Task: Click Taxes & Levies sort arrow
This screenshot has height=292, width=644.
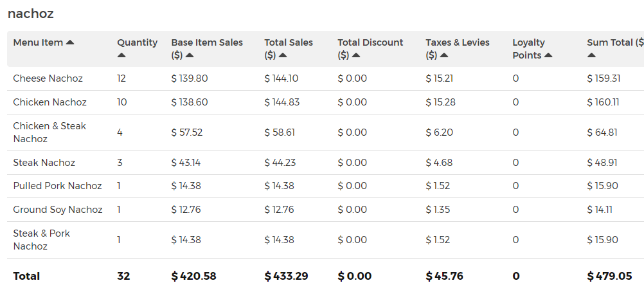Action: pyautogui.click(x=444, y=55)
